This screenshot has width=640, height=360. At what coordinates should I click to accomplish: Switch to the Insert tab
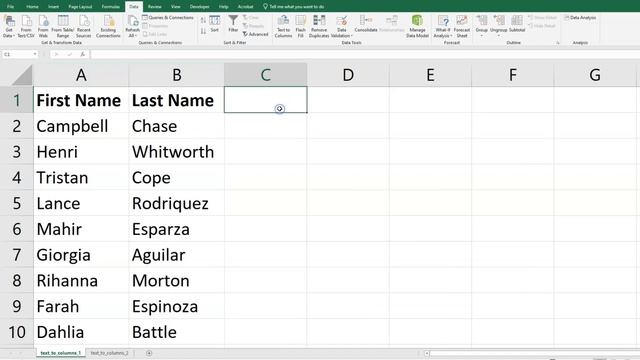(x=53, y=7)
